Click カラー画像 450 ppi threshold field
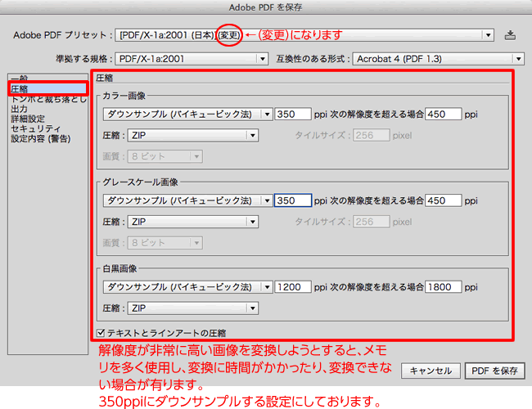 [443, 115]
